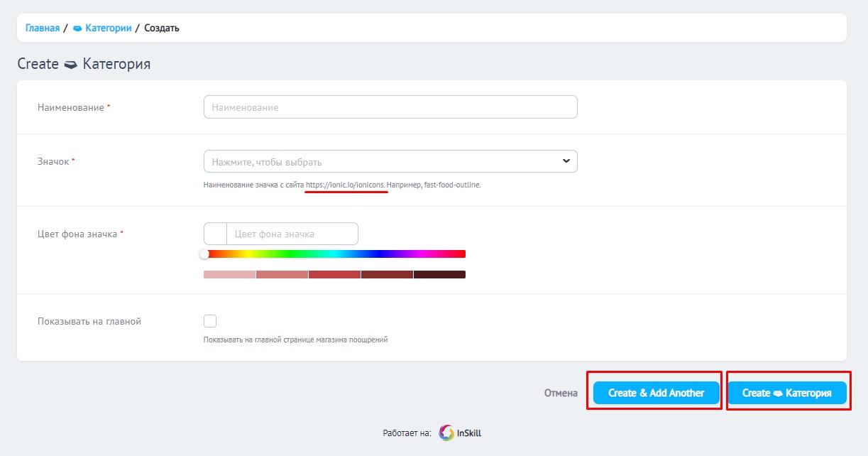Focus the Цвет фона значка text input
The width and height of the screenshot is (868, 456).
pos(292,234)
